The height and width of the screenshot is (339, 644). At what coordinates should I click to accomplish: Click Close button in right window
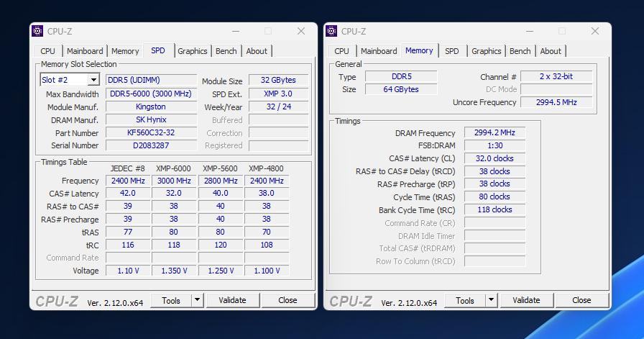(581, 301)
